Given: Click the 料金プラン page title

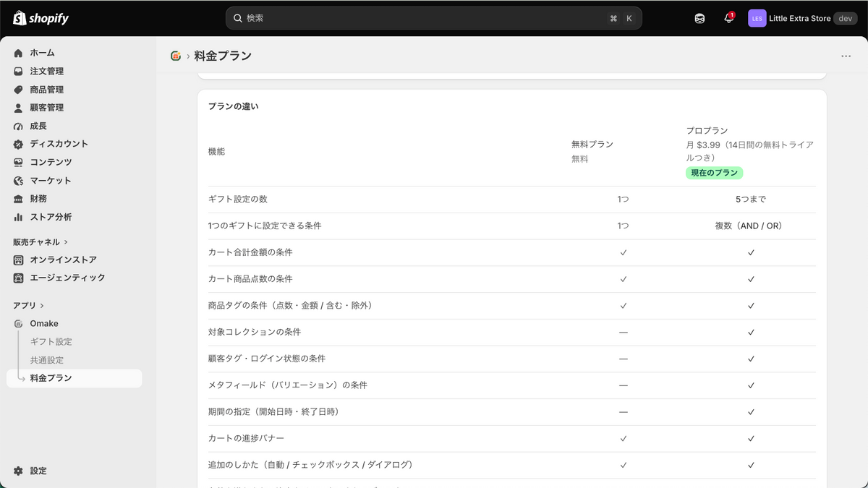Looking at the screenshot, I should pos(223,56).
